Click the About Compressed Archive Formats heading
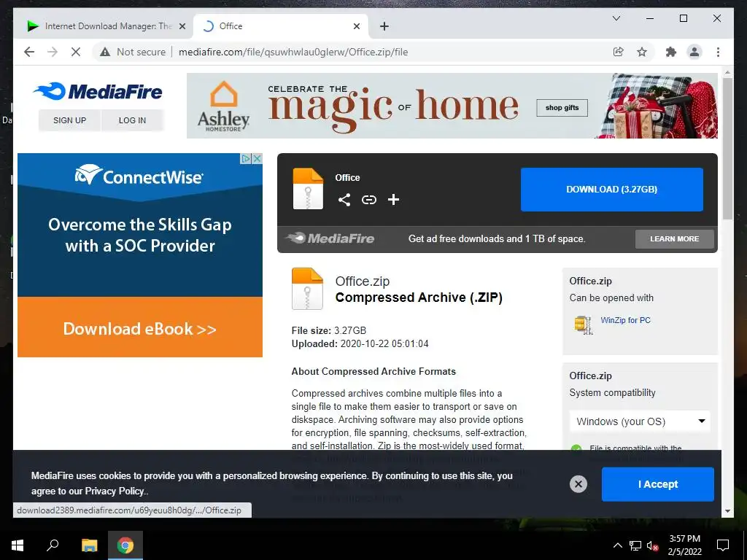This screenshot has width=747, height=560. (x=373, y=371)
